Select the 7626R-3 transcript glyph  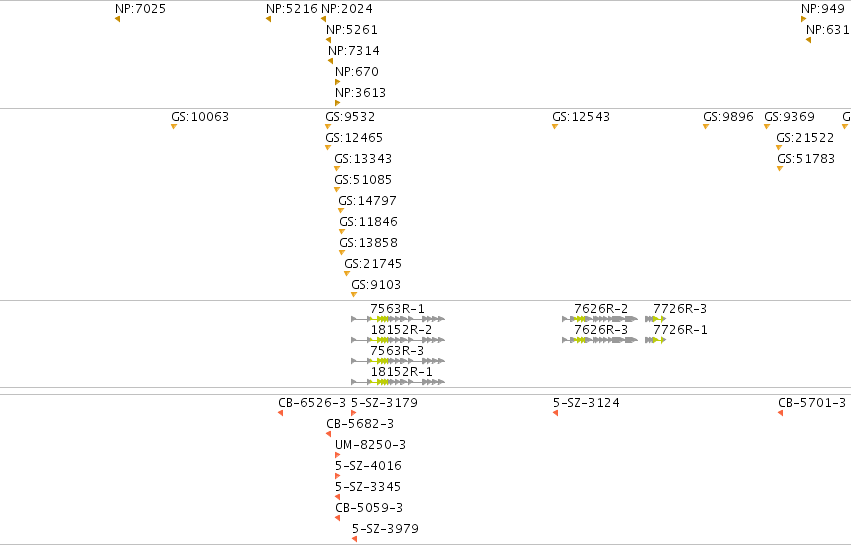[x=600, y=340]
